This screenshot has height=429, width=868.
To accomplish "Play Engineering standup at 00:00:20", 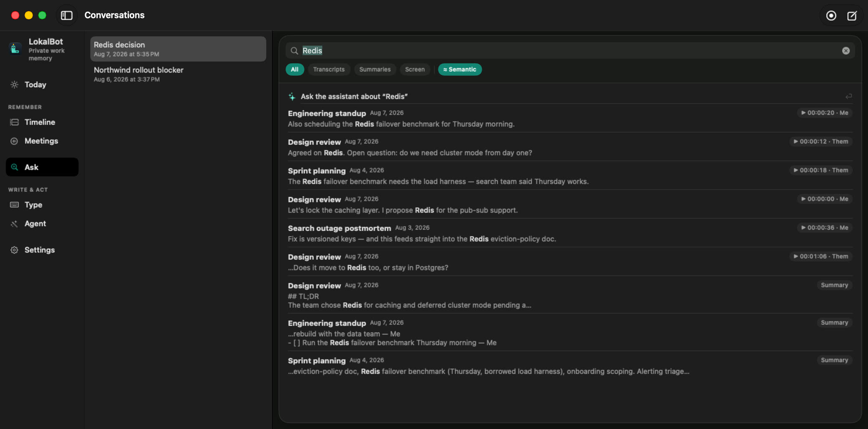I will [824, 113].
